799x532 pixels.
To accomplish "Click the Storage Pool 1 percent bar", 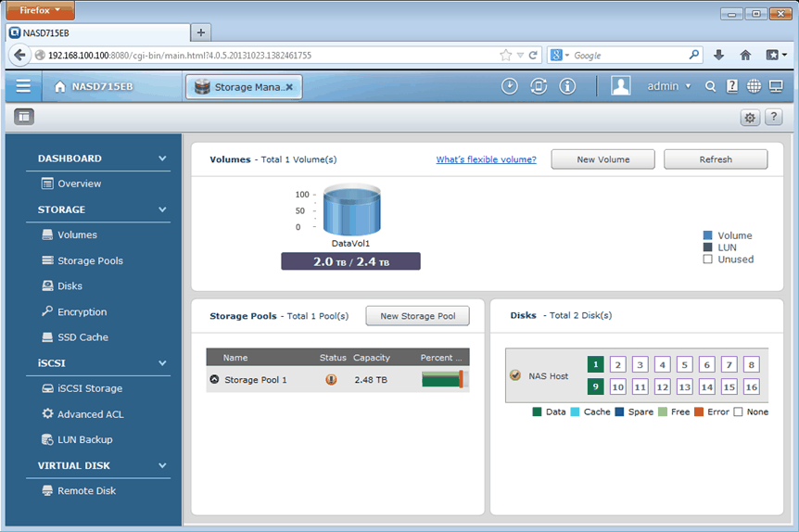I will click(442, 379).
